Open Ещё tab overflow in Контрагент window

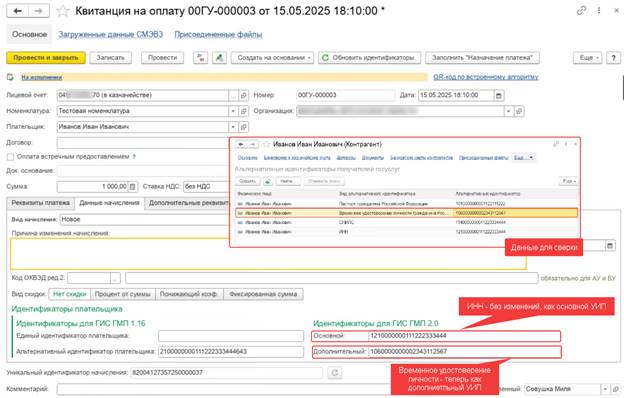(524, 158)
